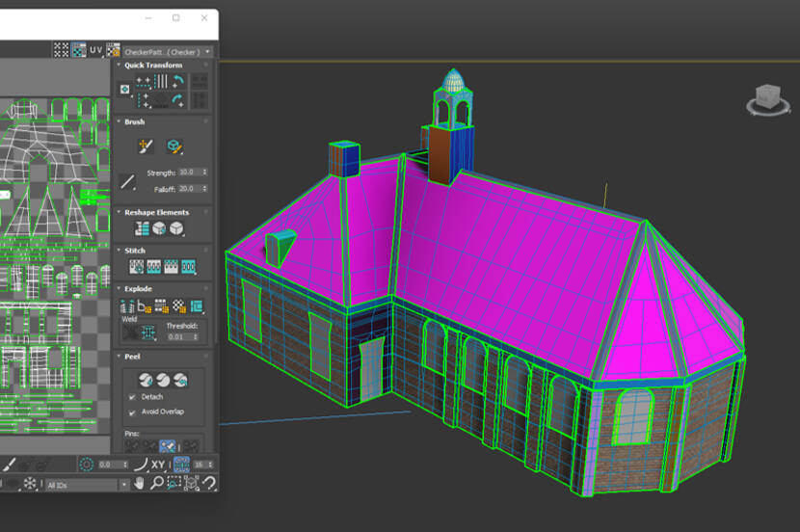Click the weld Threshold value field
800x532 pixels.
pos(177,336)
